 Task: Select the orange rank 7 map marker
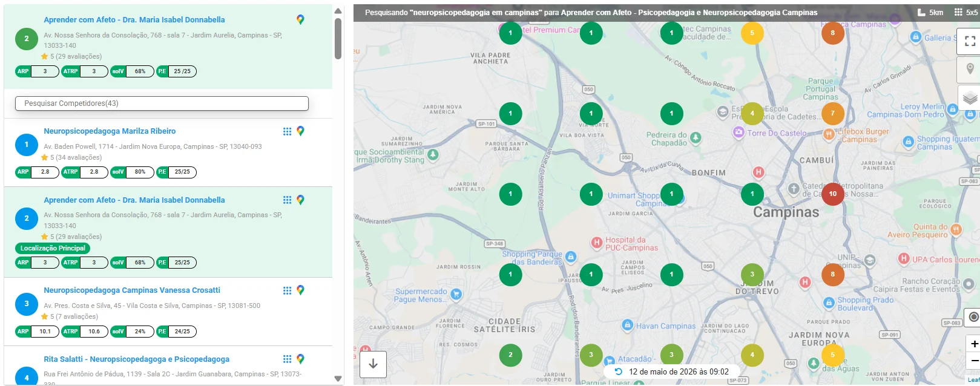tap(832, 114)
